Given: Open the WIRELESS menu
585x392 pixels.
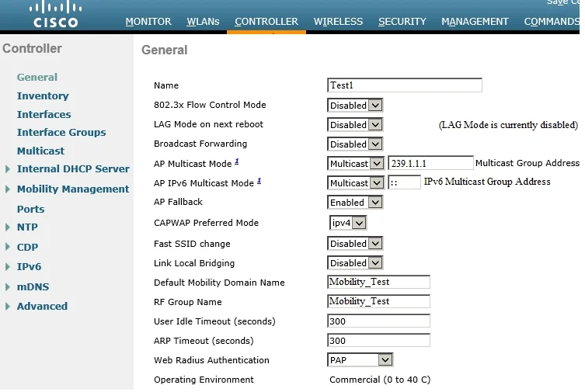Looking at the screenshot, I should tap(338, 22).
